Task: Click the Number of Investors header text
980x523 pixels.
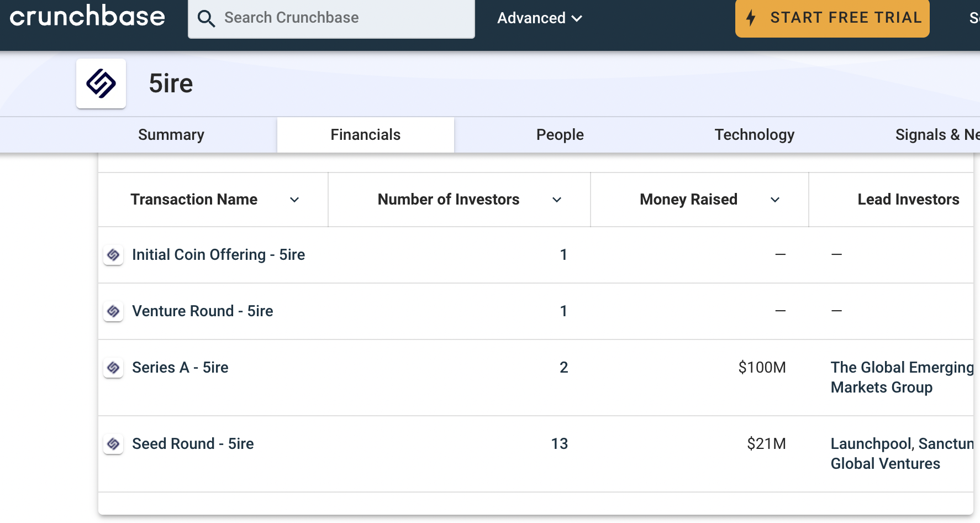Action: point(449,200)
